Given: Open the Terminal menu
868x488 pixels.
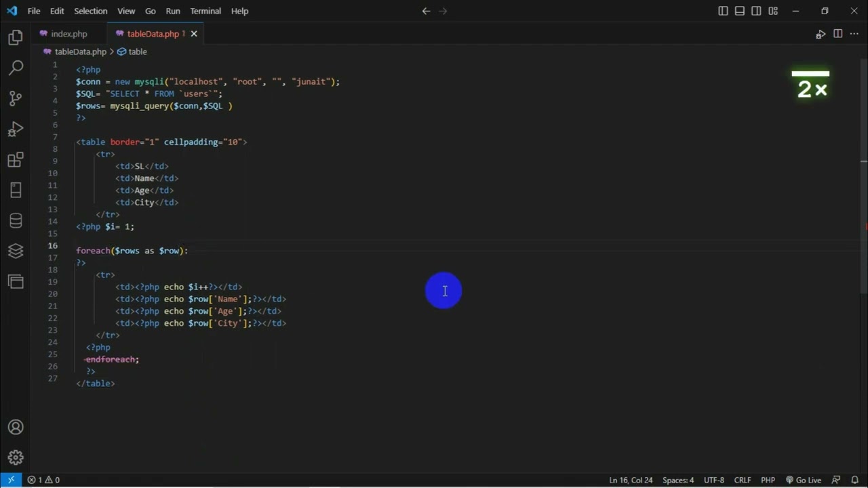Looking at the screenshot, I should point(205,11).
